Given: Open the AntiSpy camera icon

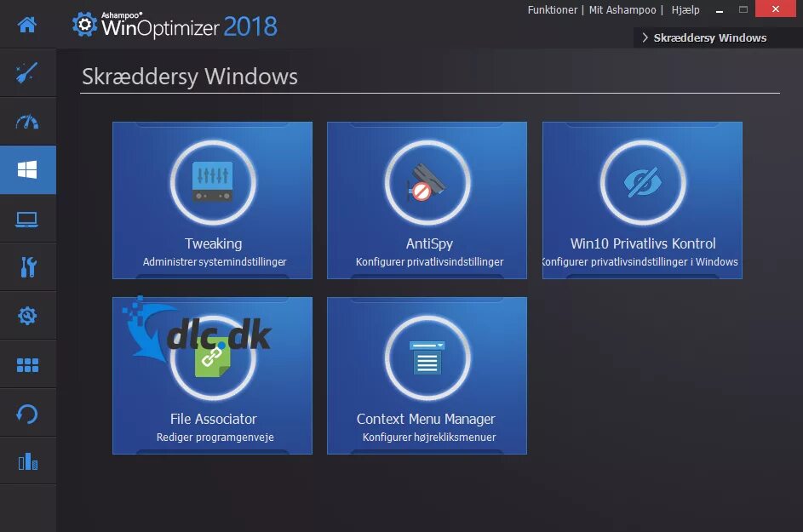Looking at the screenshot, I should [x=427, y=182].
